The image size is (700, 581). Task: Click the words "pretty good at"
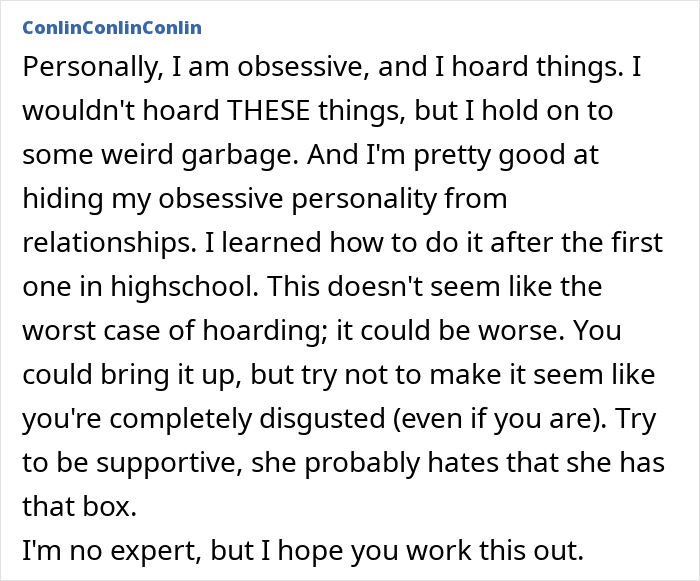[x=506, y=155]
